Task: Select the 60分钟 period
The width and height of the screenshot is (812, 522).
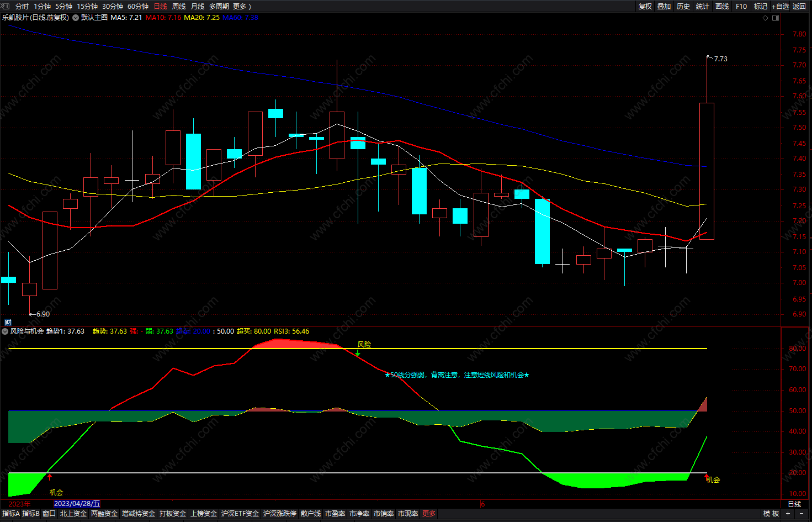Action: (138, 6)
